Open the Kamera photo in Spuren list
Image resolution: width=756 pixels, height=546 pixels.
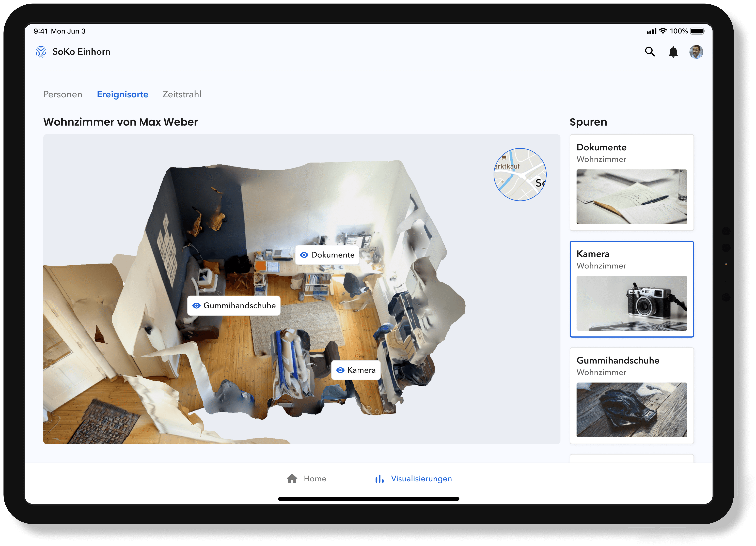[x=631, y=303]
